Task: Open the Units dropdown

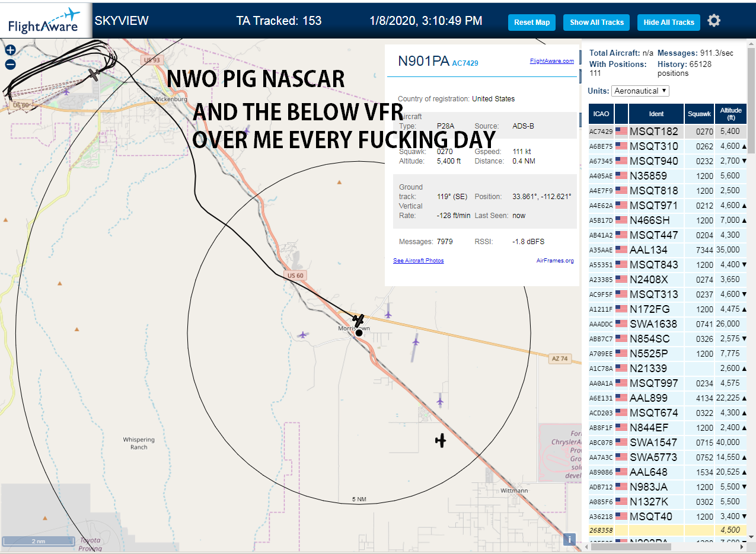Action: coord(640,91)
